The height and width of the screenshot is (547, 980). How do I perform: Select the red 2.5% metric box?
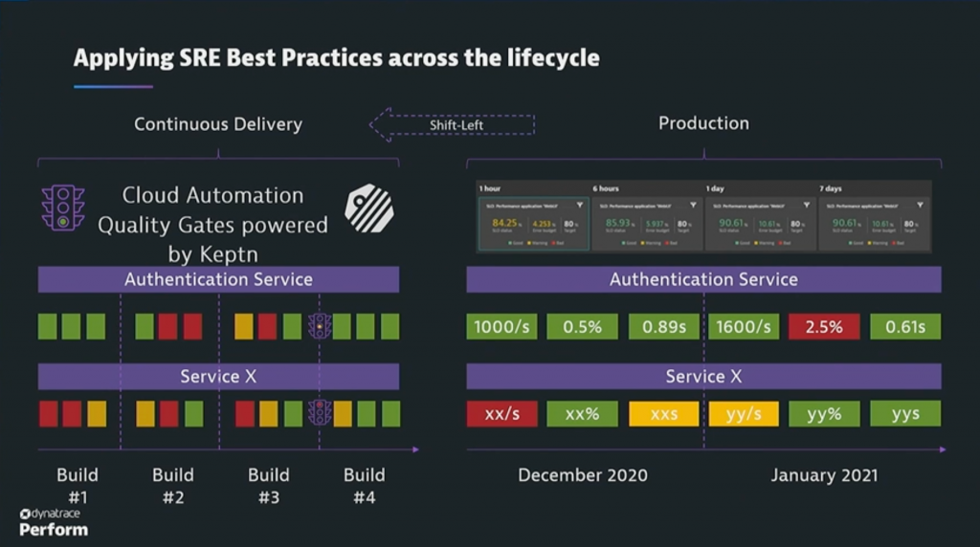(823, 327)
